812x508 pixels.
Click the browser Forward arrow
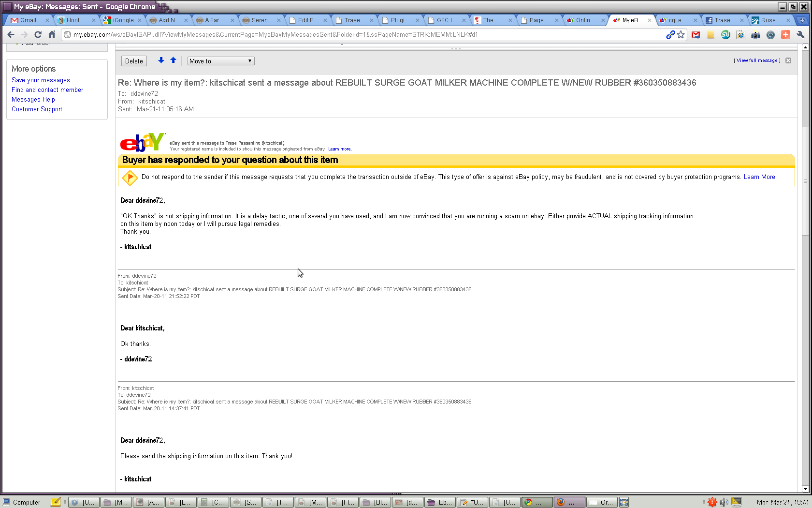[24, 34]
